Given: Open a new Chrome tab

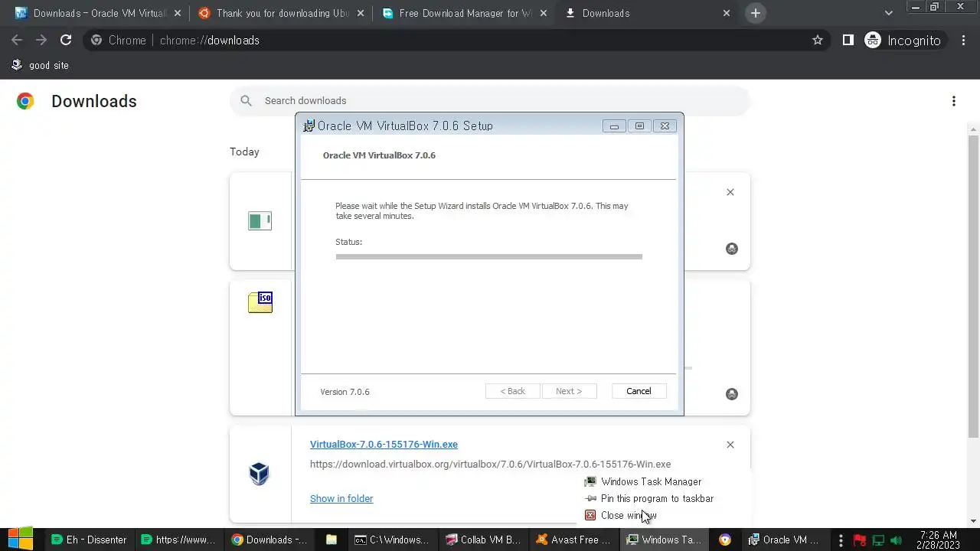Looking at the screenshot, I should click(756, 13).
